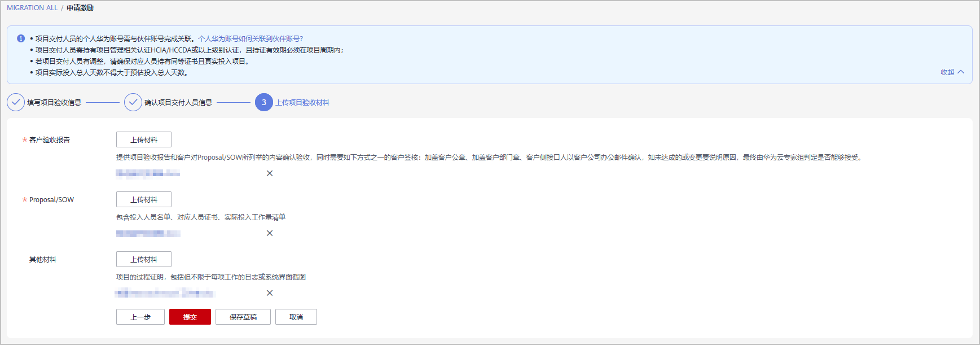The image size is (980, 345).
Task: Click the step 3 circle icon
Action: [264, 102]
